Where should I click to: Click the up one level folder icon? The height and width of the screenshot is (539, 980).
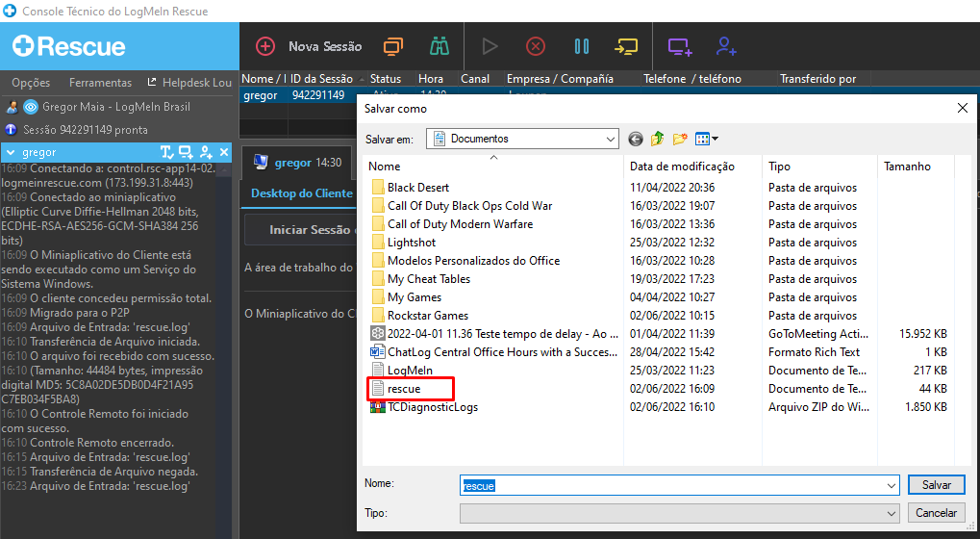click(x=657, y=139)
